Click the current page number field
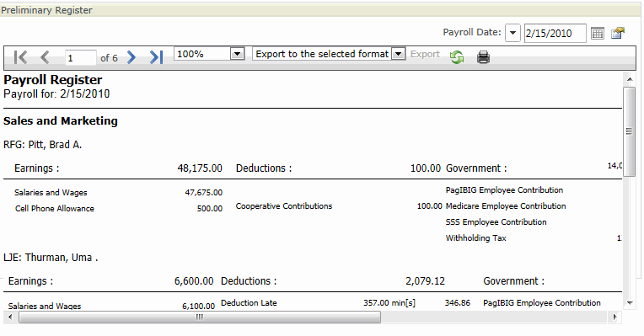The height and width of the screenshot is (336, 644). (81, 58)
